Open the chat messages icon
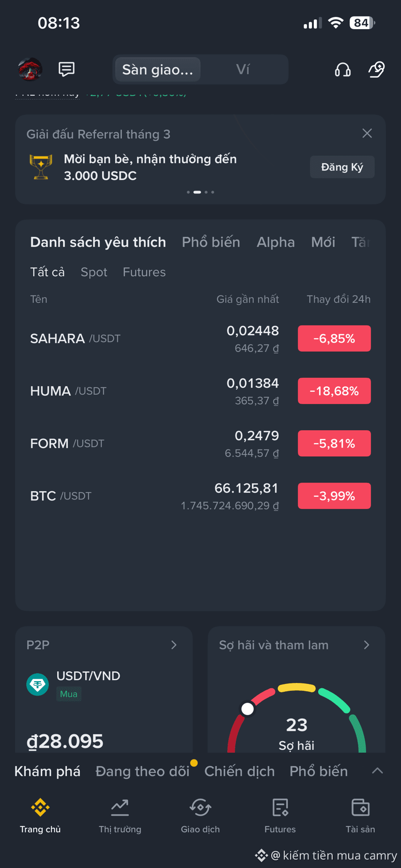The height and width of the screenshot is (868, 401). [66, 69]
